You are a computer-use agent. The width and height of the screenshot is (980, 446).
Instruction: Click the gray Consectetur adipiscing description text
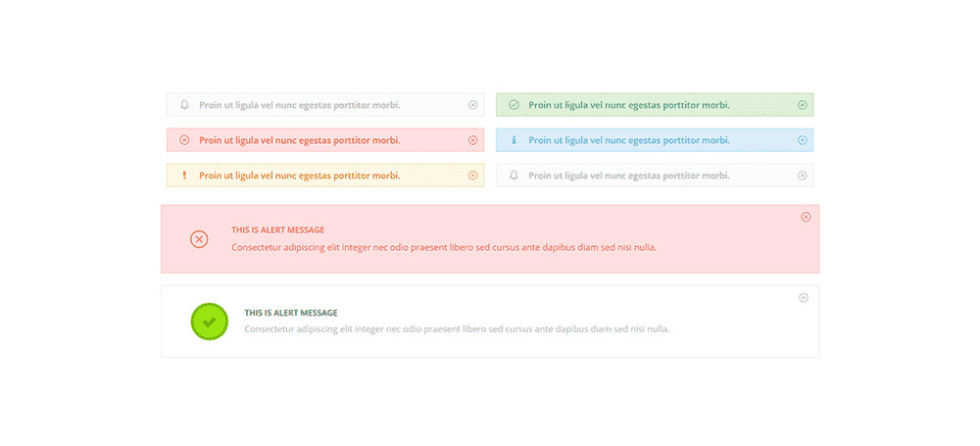pos(457,329)
